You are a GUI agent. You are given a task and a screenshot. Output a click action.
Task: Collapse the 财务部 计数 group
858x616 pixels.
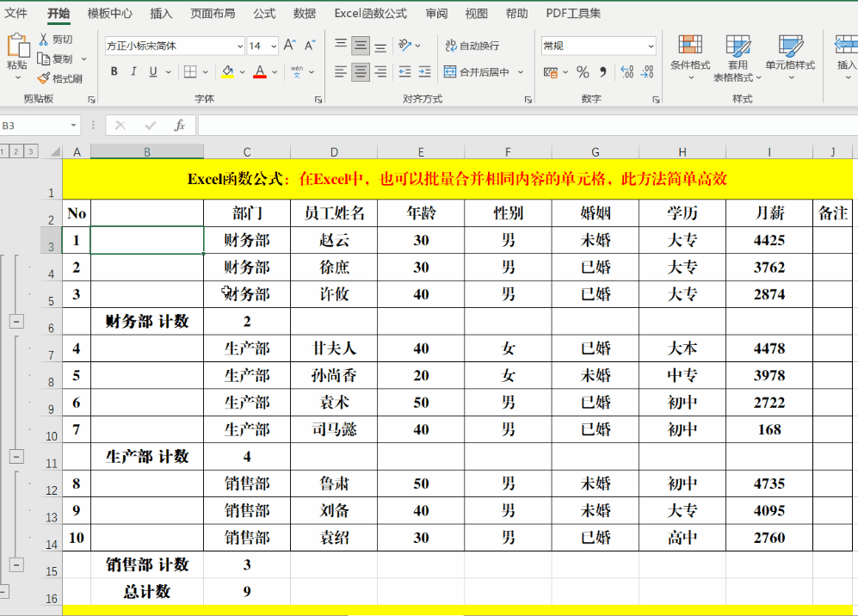[16, 321]
